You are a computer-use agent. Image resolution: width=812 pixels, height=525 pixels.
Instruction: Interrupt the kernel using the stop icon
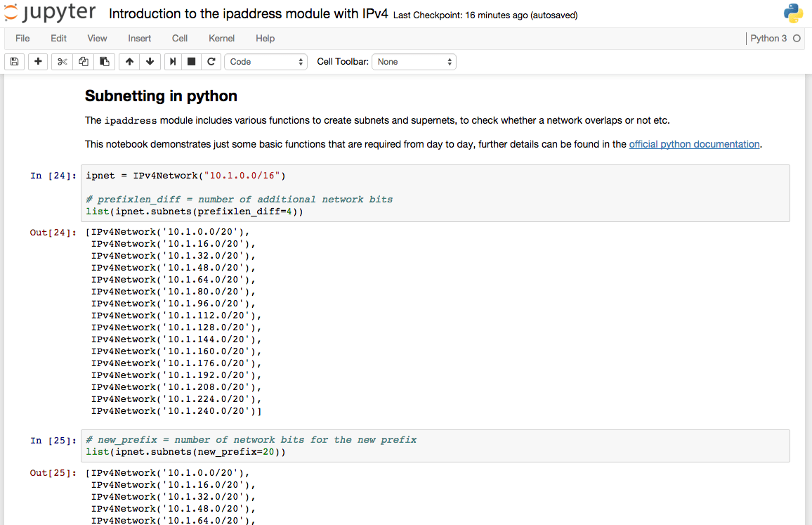pyautogui.click(x=190, y=61)
